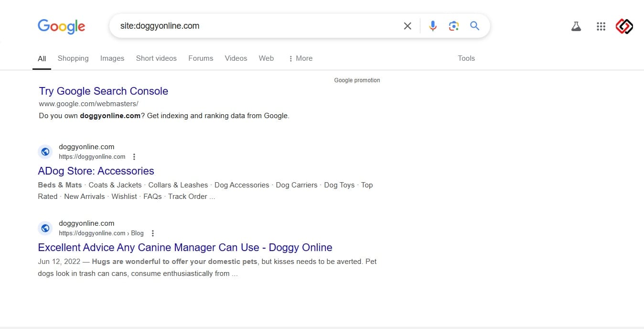Click the doggyonline.com › Blog breadcrumb URL
Screen dimensions: 644x329
tap(101, 233)
